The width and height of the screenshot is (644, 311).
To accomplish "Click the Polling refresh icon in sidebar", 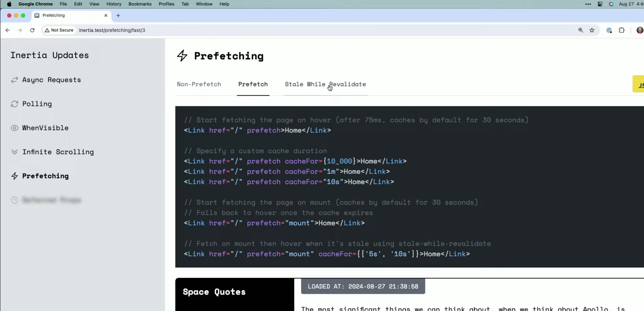I will coord(14,104).
